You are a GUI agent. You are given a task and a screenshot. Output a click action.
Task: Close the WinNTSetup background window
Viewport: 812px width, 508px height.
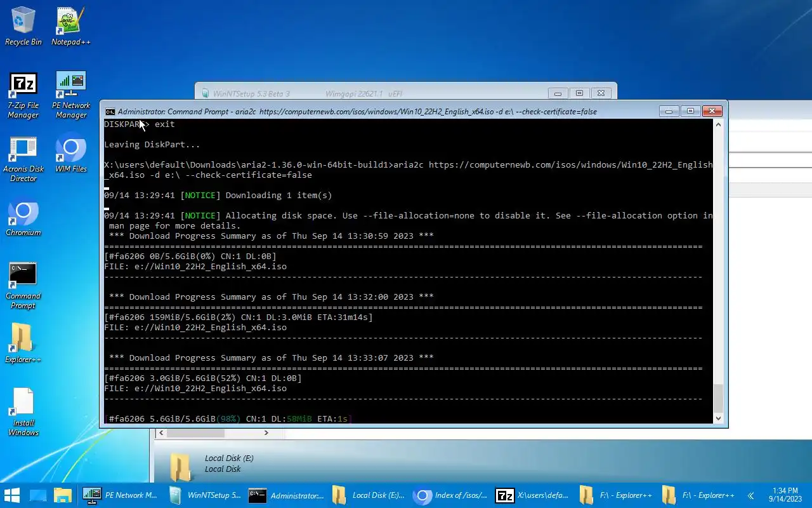tap(601, 93)
